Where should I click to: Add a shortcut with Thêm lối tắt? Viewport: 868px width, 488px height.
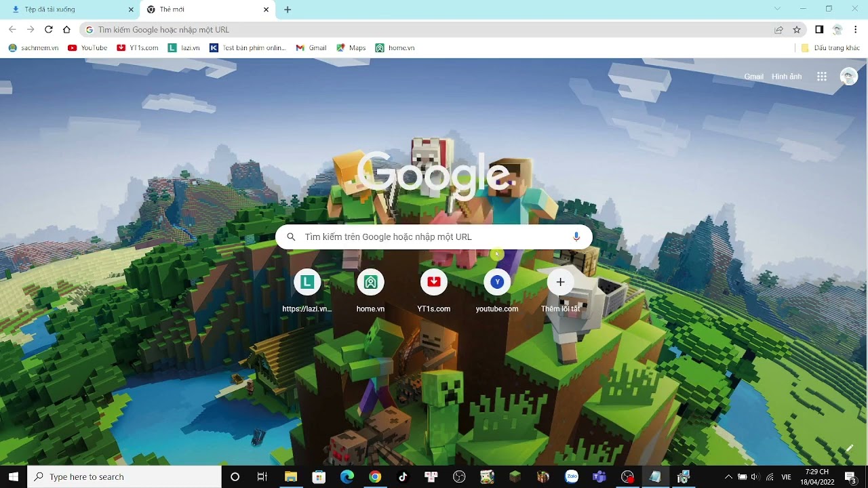click(560, 290)
